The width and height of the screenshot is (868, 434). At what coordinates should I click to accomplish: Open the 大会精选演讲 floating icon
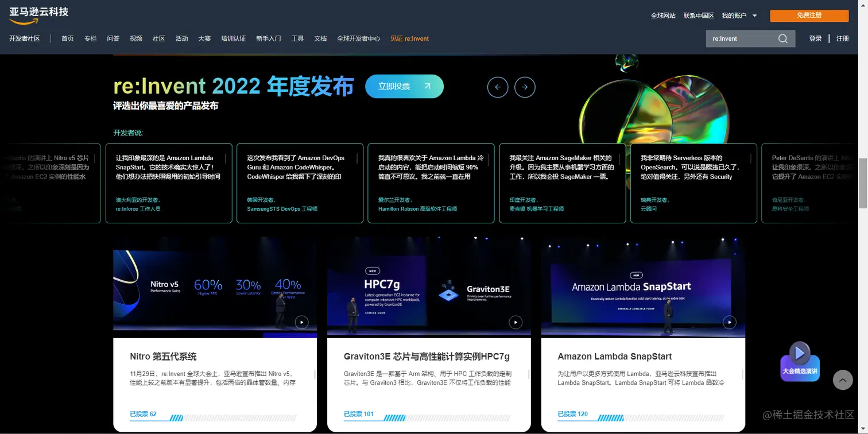click(x=800, y=362)
